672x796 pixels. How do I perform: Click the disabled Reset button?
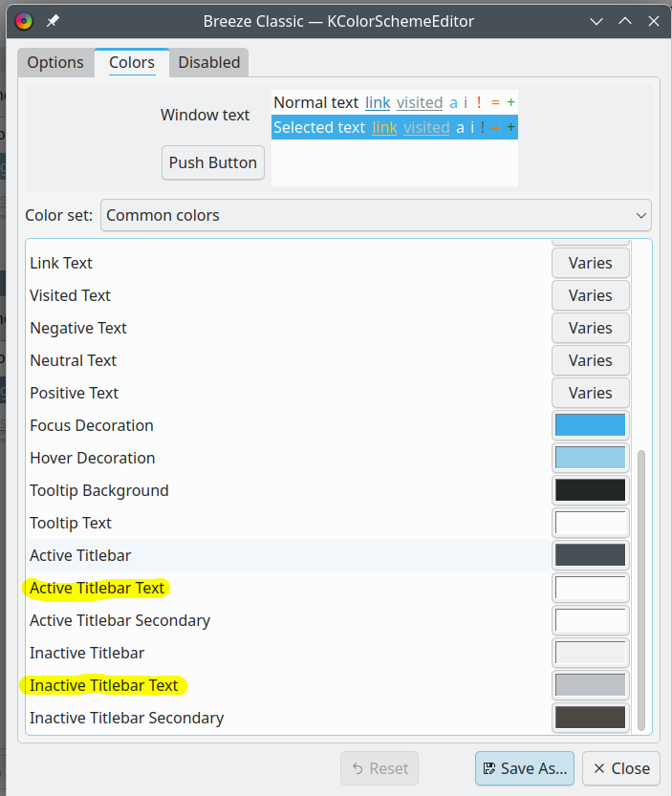click(379, 768)
